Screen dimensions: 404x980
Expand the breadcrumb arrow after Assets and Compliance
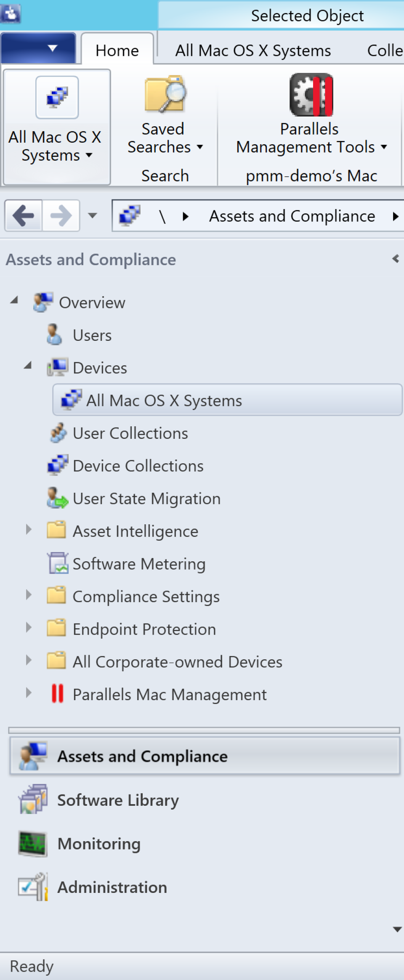(395, 216)
